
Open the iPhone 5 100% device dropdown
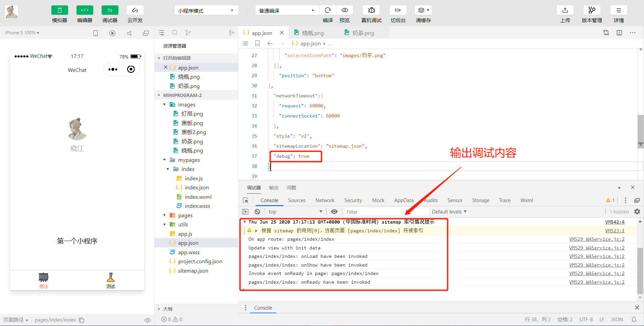pos(22,33)
